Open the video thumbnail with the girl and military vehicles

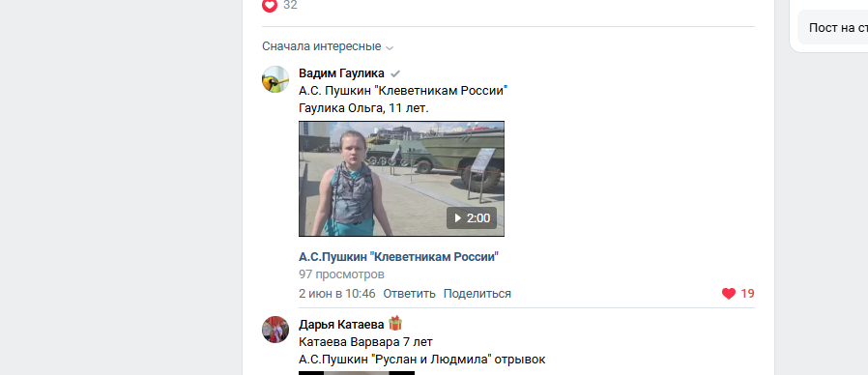pos(401,179)
